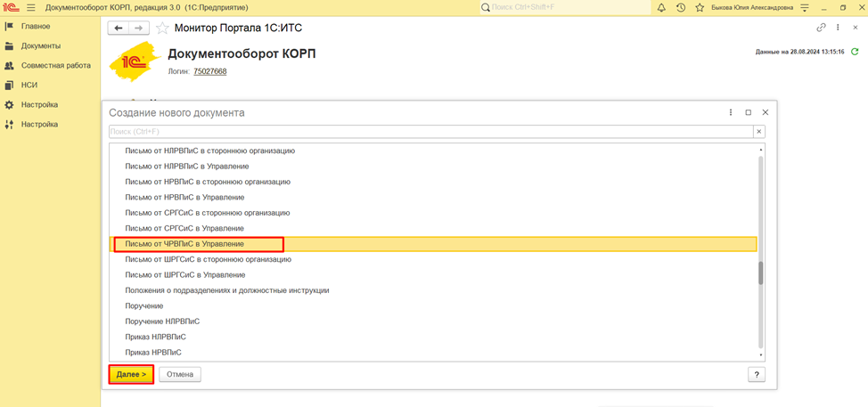
Task: Click the list scrollbar down arrow
Action: 760,355
